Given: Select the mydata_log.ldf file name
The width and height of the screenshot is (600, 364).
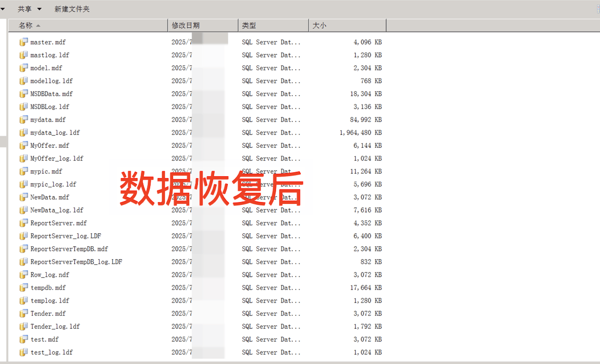Looking at the screenshot, I should tap(54, 132).
